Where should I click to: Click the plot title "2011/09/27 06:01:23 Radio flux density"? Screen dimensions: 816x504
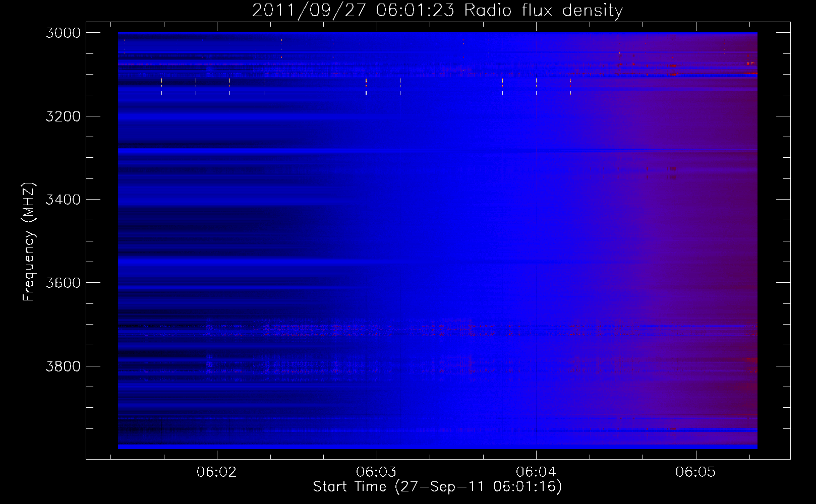437,10
